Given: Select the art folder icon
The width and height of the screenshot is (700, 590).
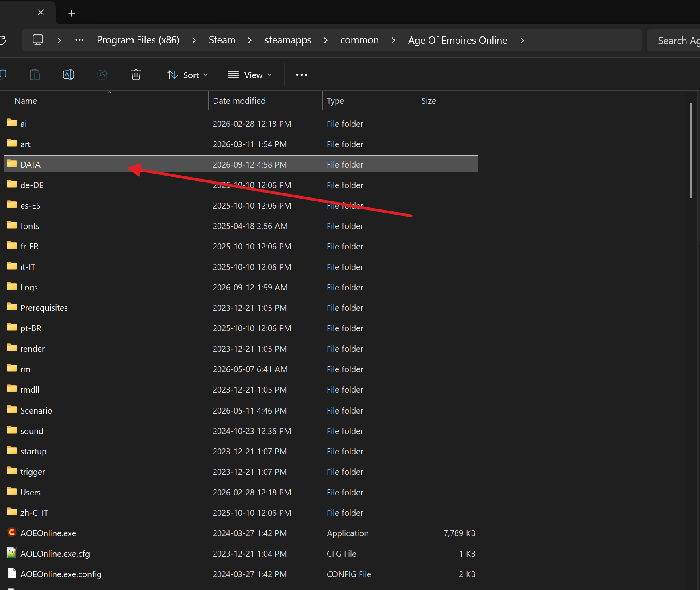Looking at the screenshot, I should tap(12, 143).
